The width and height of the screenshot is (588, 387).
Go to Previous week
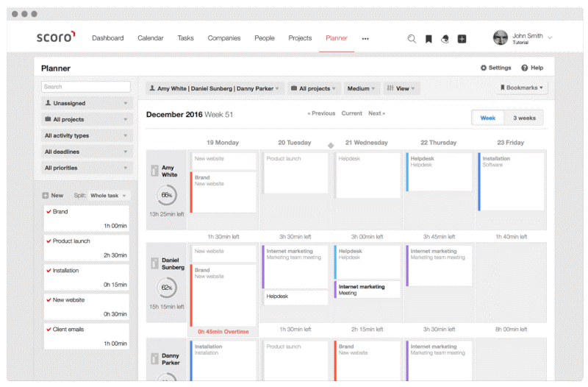321,113
